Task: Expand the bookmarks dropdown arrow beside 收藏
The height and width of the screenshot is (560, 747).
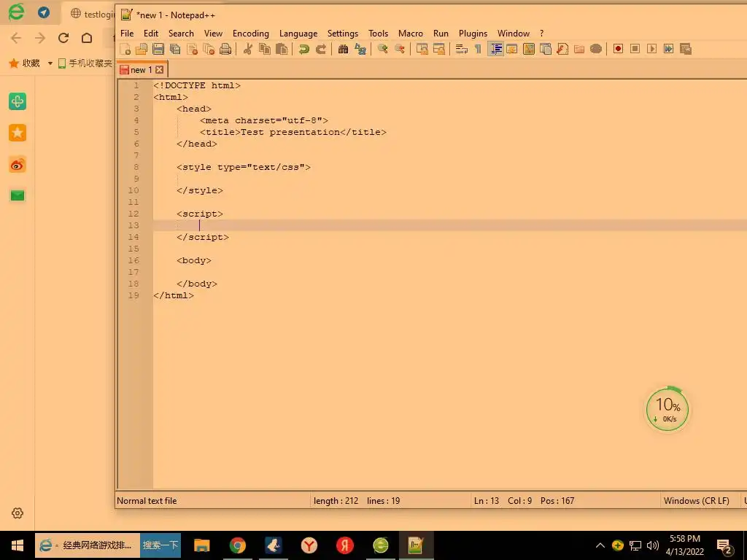Action: (50, 63)
